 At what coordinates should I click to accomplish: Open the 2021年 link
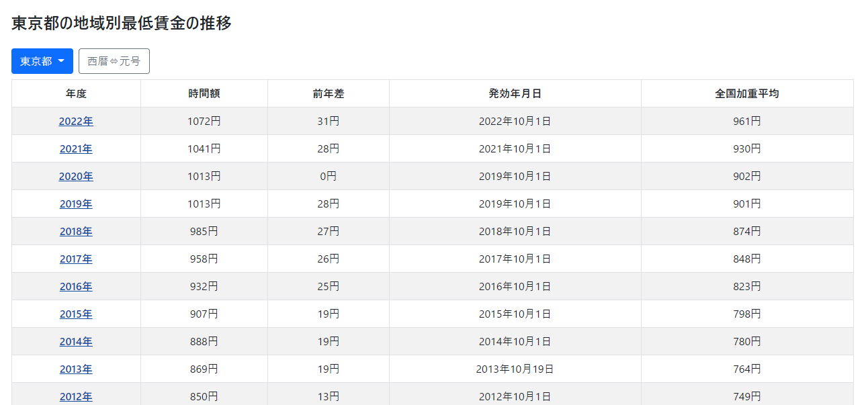76,149
